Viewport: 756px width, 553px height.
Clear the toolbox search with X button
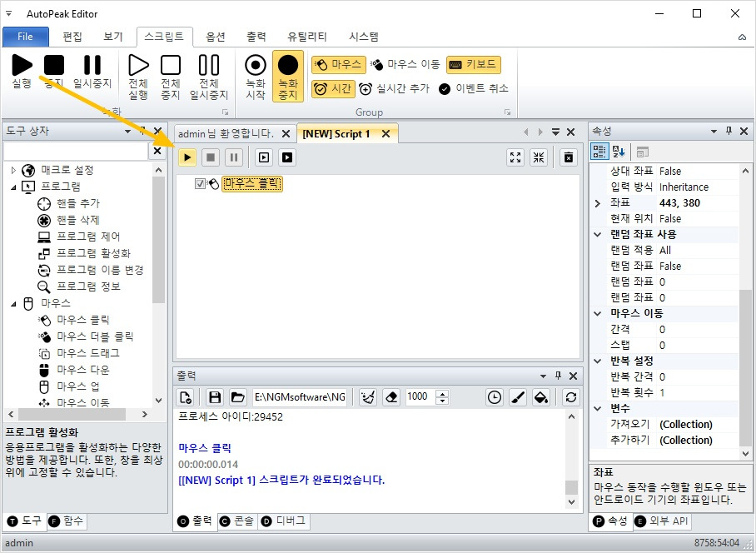[x=157, y=151]
